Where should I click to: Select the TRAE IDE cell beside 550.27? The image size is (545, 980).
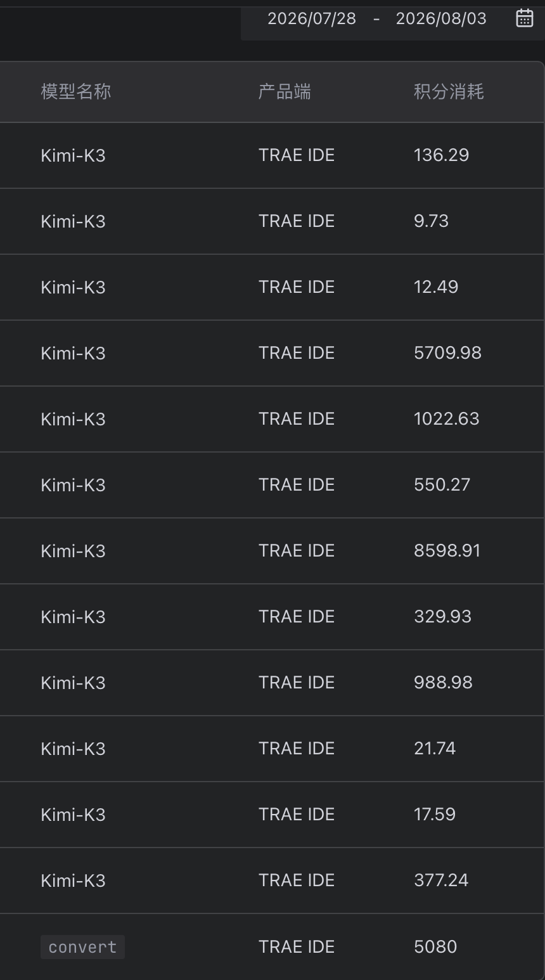tap(297, 485)
